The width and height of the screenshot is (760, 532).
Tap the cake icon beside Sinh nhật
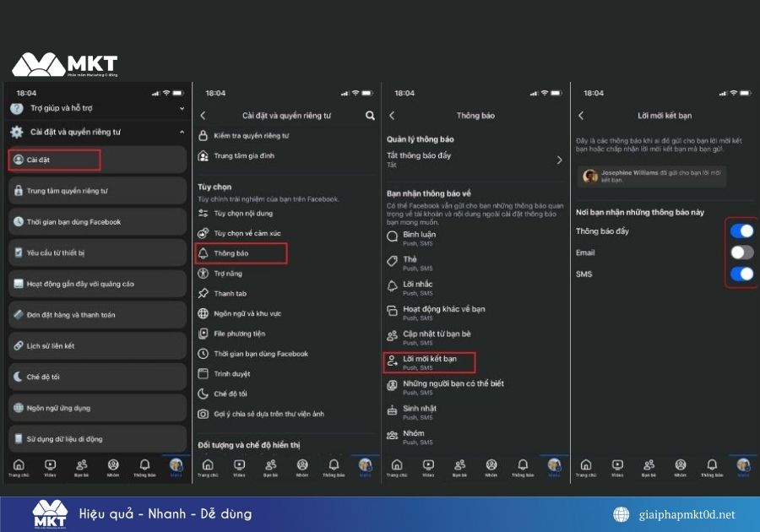tap(392, 410)
